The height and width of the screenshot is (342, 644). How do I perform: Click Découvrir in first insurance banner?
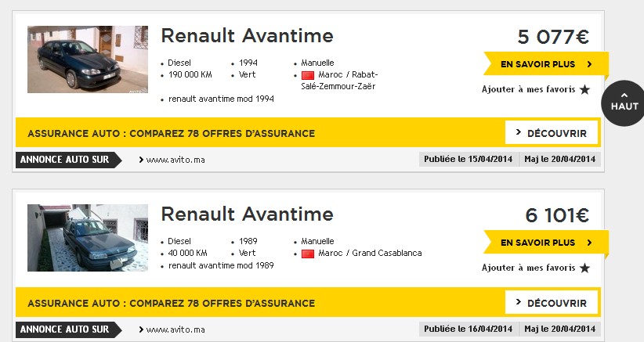[552, 133]
